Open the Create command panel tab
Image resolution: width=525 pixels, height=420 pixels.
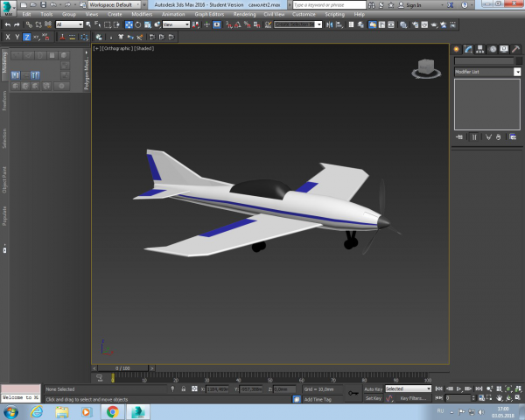pyautogui.click(x=456, y=49)
